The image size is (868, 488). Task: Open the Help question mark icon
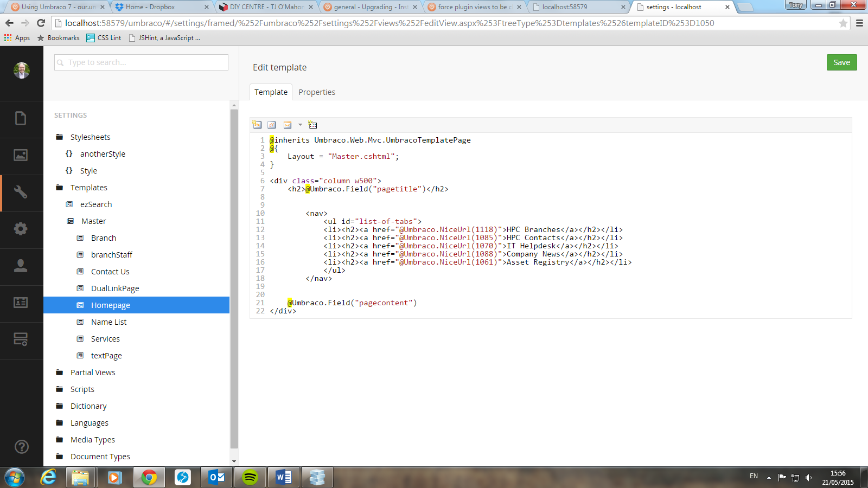21,447
